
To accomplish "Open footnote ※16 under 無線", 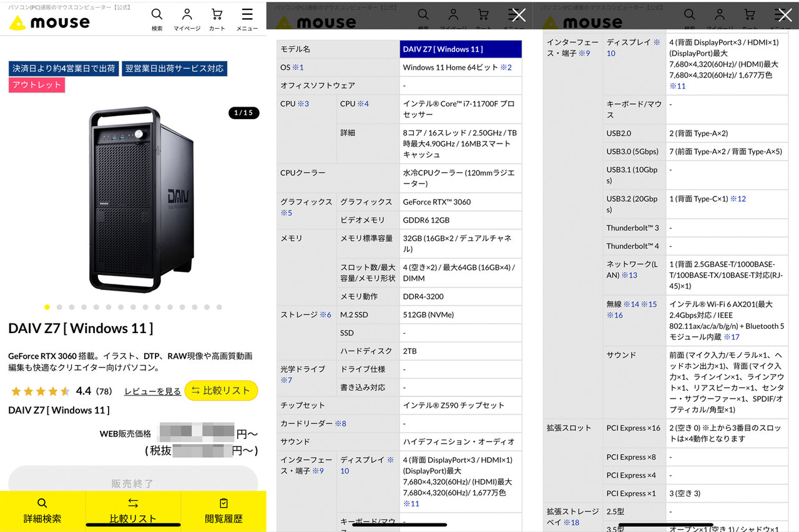I will pyautogui.click(x=615, y=315).
